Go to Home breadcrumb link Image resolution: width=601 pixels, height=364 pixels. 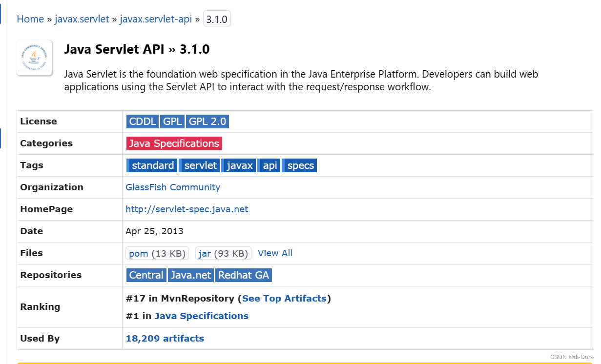[30, 19]
